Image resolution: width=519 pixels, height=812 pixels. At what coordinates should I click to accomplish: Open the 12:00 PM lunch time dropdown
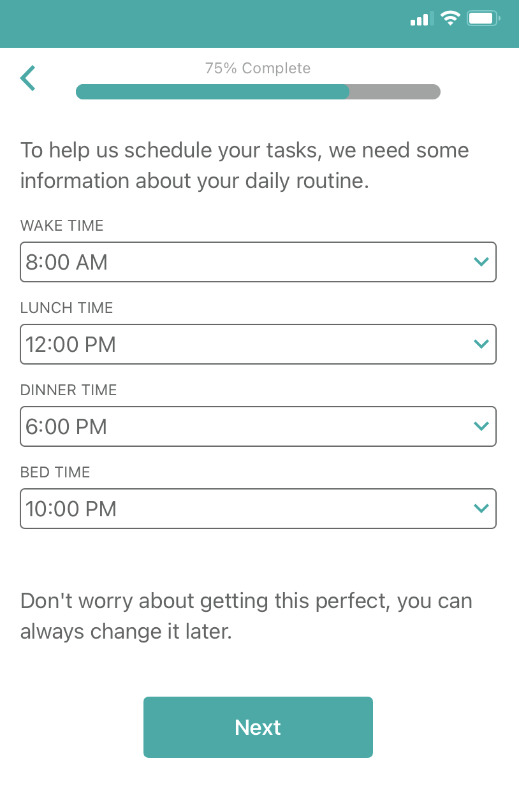[x=258, y=344]
